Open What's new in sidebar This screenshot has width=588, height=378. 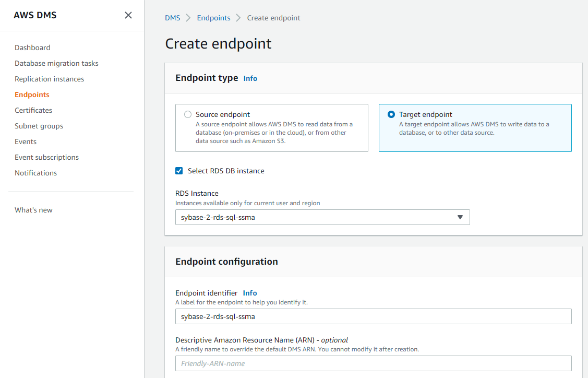tap(33, 210)
